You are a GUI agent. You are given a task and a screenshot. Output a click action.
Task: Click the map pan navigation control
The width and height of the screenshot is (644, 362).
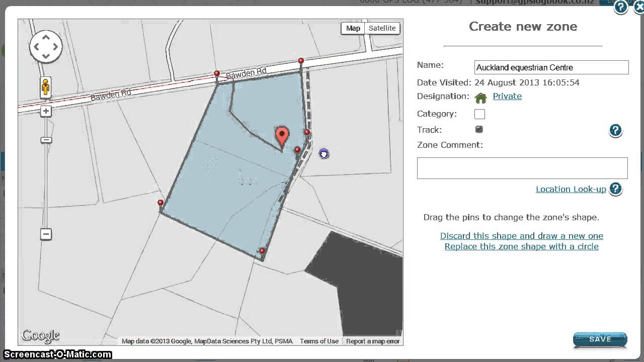tap(46, 47)
